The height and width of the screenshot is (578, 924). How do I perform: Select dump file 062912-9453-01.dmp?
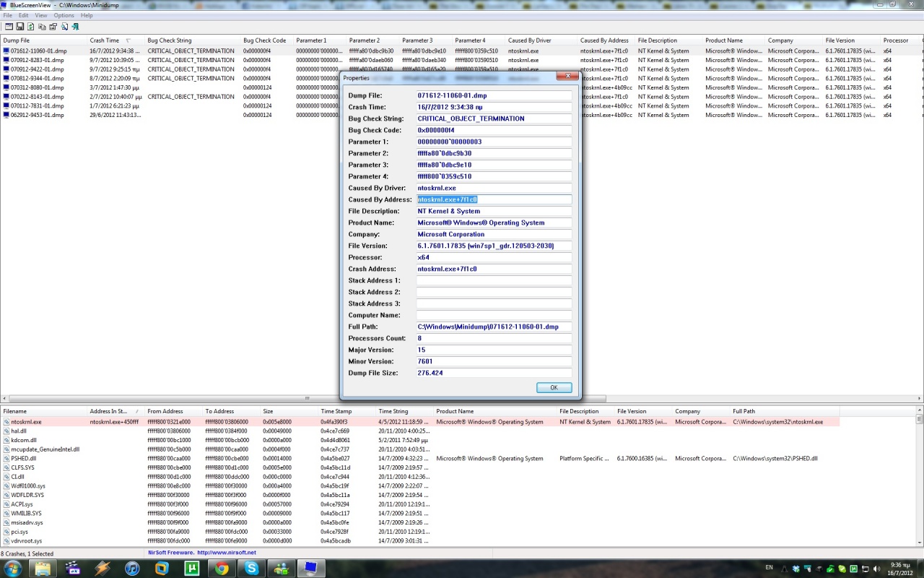pyautogui.click(x=38, y=115)
